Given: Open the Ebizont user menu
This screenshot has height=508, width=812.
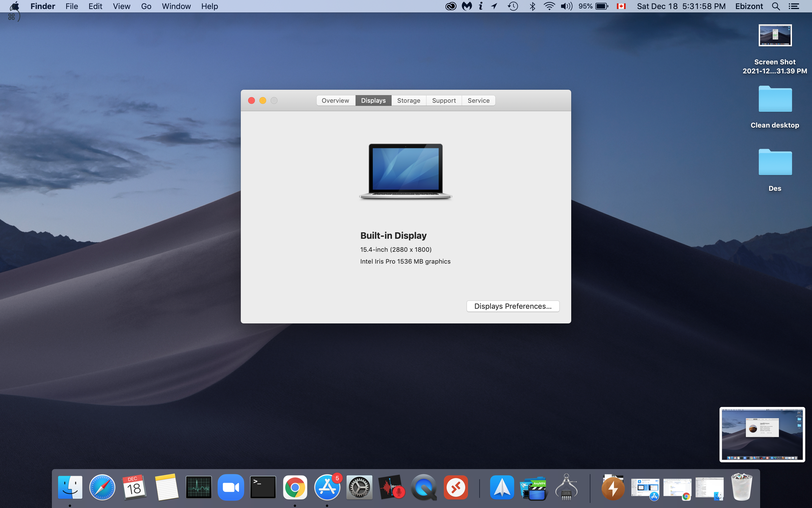Looking at the screenshot, I should 749,6.
